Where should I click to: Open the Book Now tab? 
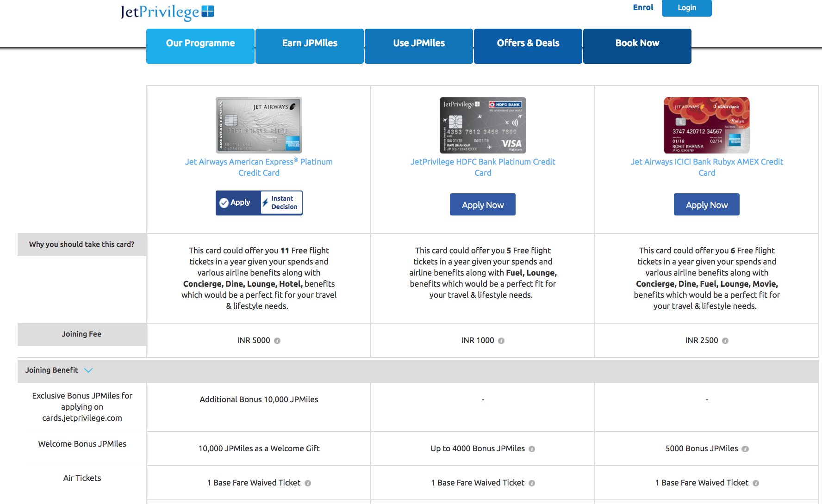637,46
